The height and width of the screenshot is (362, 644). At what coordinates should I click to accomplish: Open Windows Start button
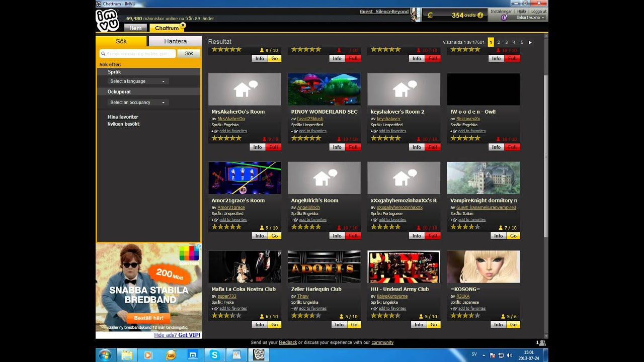(105, 355)
